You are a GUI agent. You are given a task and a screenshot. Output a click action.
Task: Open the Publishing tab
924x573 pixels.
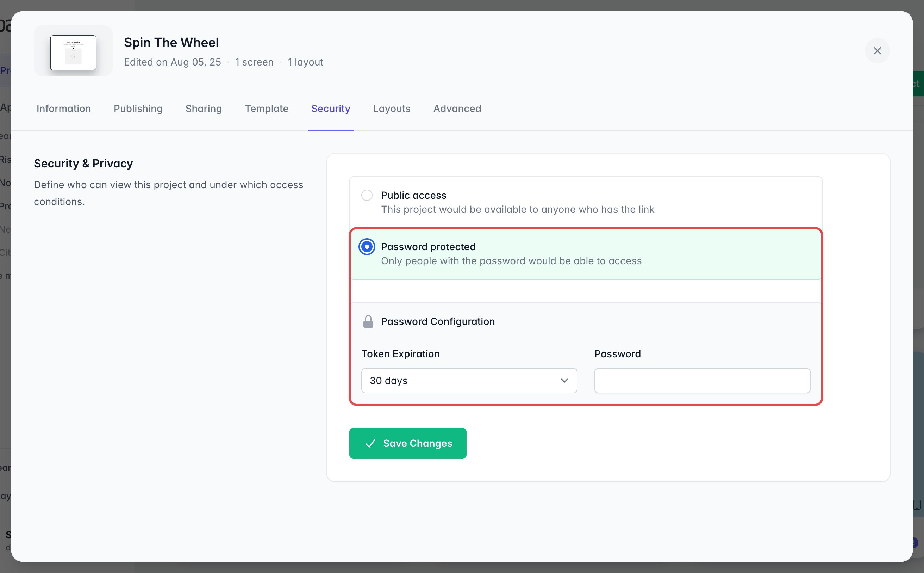pos(138,109)
